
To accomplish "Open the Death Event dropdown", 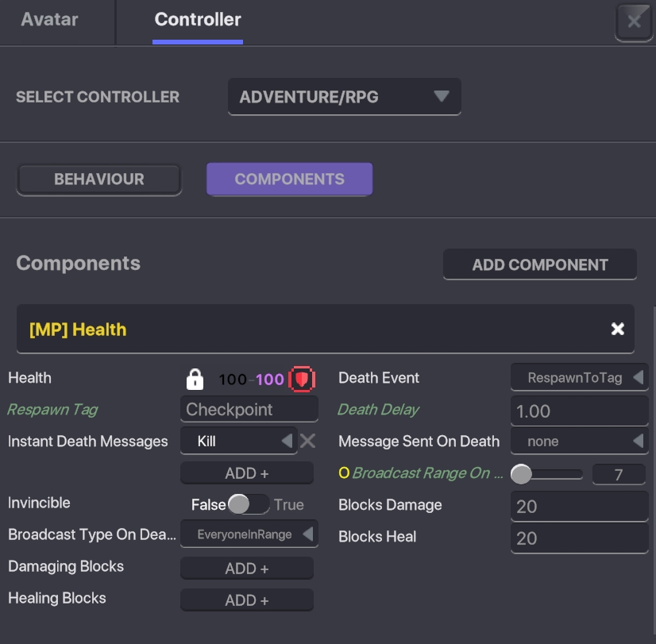I will pos(579,378).
